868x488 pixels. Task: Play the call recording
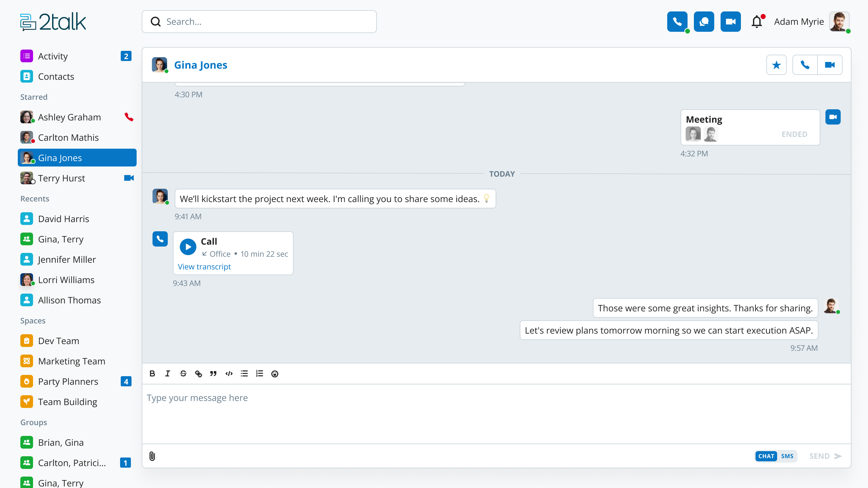pos(188,247)
